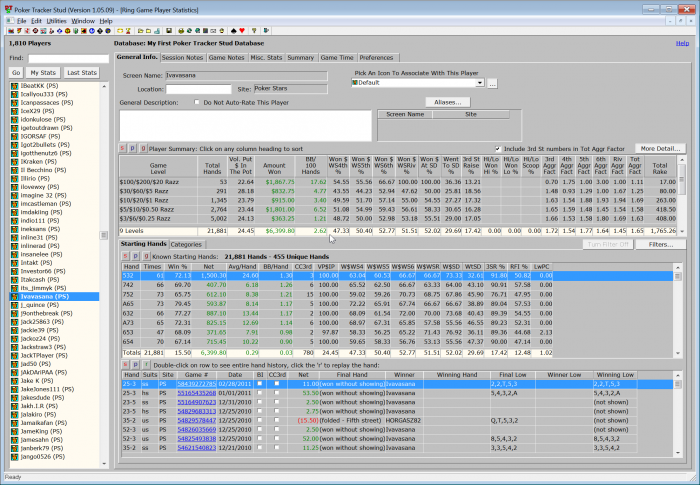This screenshot has width=700, height=485.
Task: Click the P button beside Player Summary
Action: (134, 148)
